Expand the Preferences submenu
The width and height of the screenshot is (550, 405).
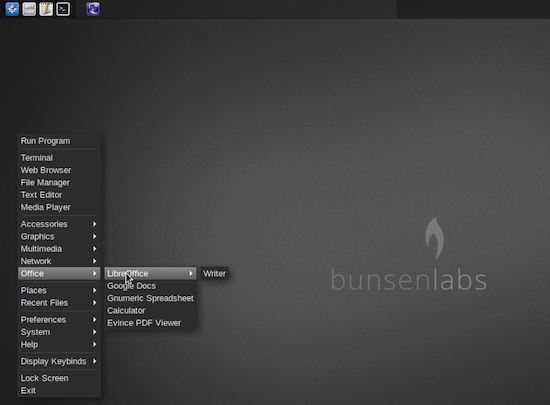pos(59,320)
